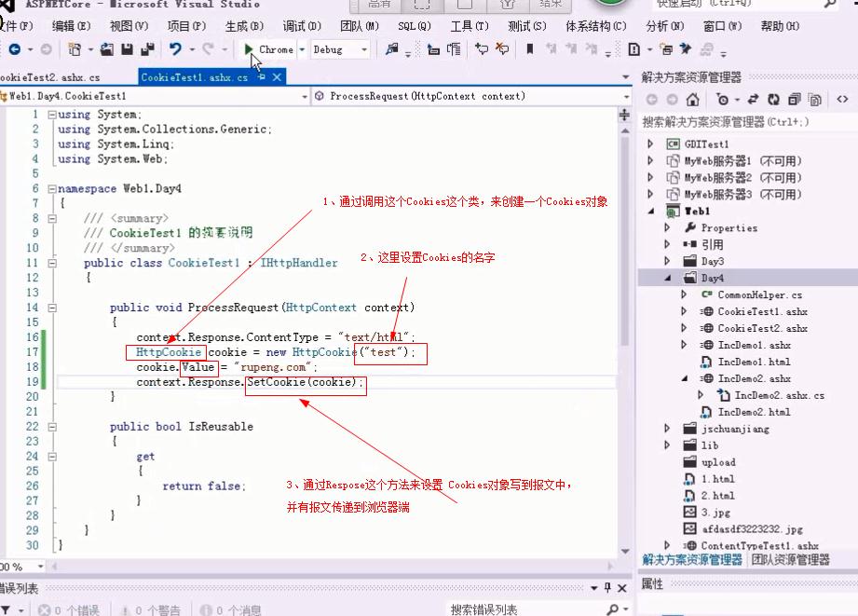Click the Undo arrow in the toolbar
The height and width of the screenshot is (616, 858).
175,49
